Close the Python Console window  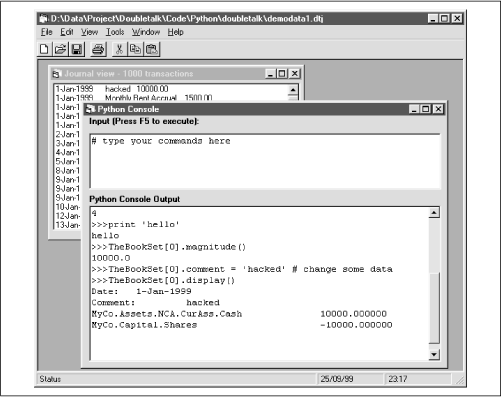pos(439,109)
